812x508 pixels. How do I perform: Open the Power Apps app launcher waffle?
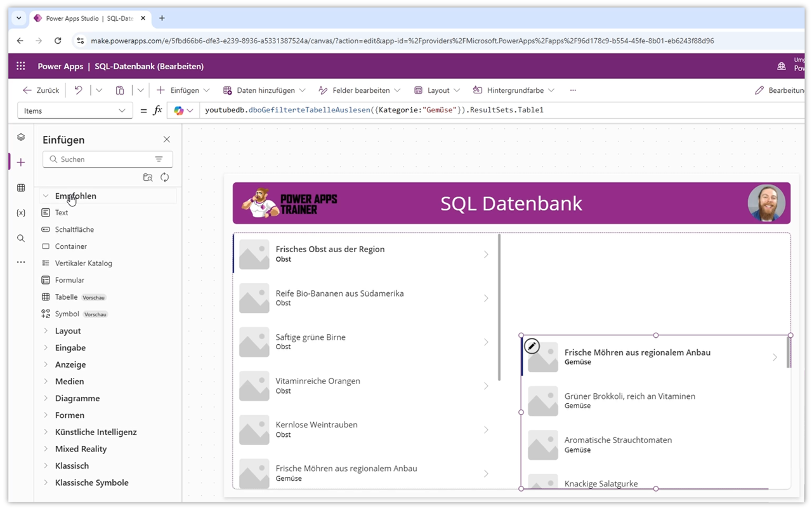[21, 66]
